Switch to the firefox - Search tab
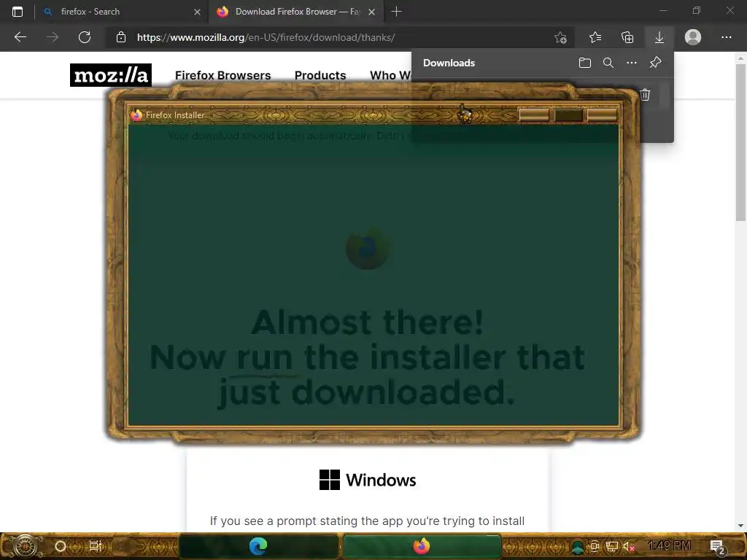Screen dimensions: 747x560 [122, 12]
